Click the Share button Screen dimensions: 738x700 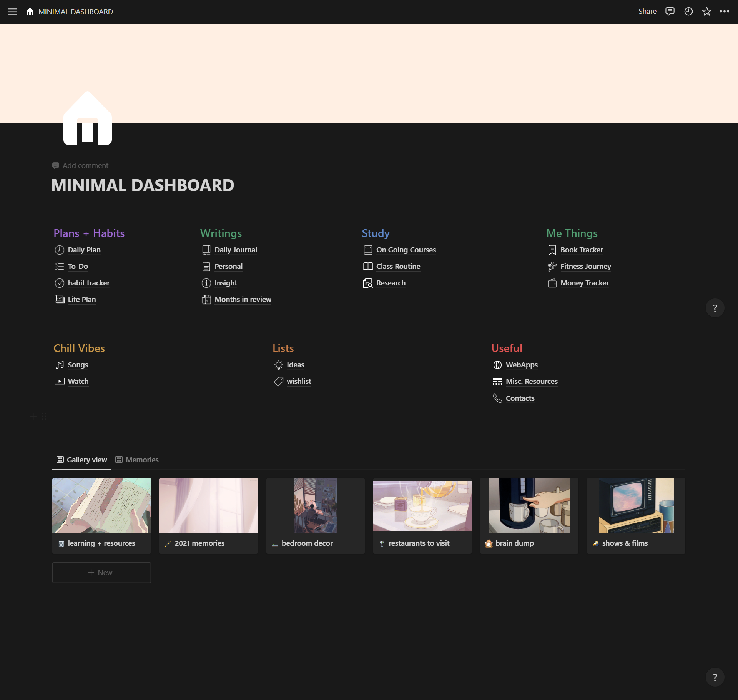pos(647,12)
